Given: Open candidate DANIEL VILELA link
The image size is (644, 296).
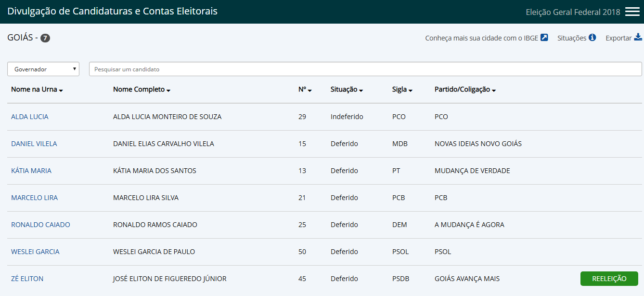Looking at the screenshot, I should point(34,144).
